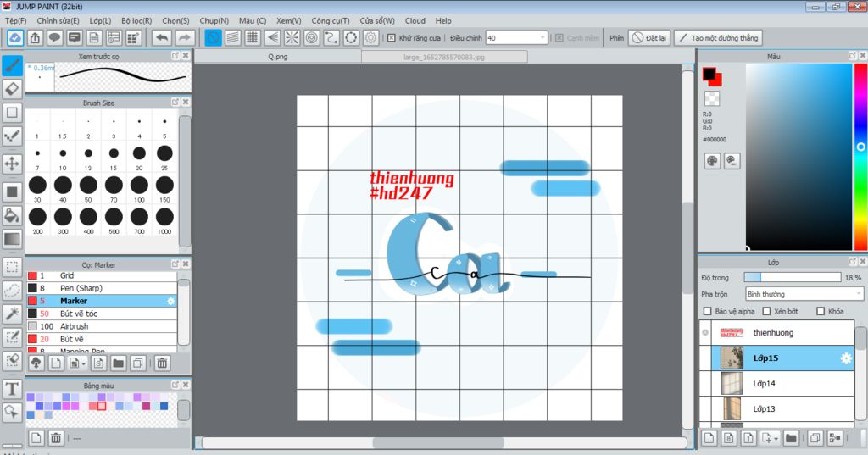Enable parallel lines snap
The width and height of the screenshot is (868, 455).
[x=233, y=37]
